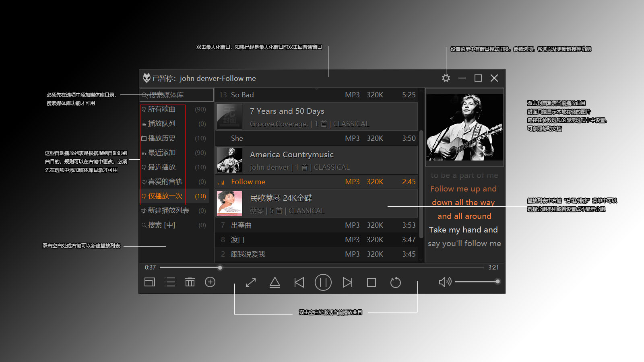Open the 播放历史 list
The width and height of the screenshot is (644, 362).
(x=174, y=138)
